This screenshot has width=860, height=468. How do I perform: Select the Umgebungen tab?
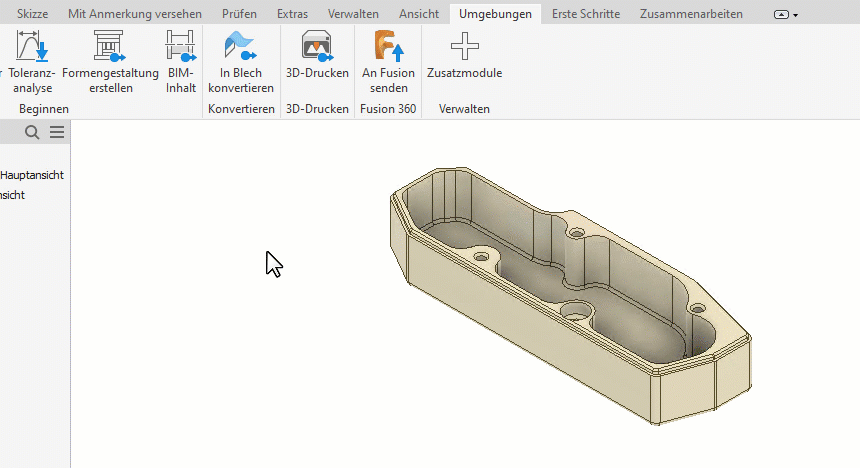tap(495, 14)
